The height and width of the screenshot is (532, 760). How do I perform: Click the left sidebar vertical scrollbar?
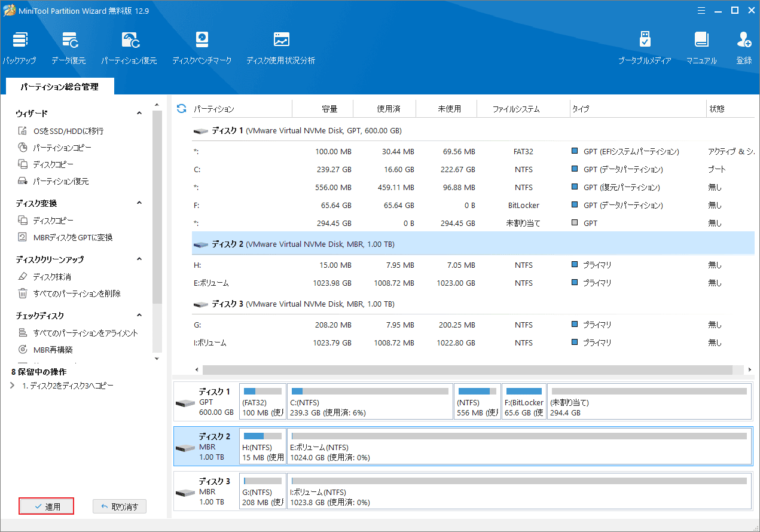click(157, 206)
